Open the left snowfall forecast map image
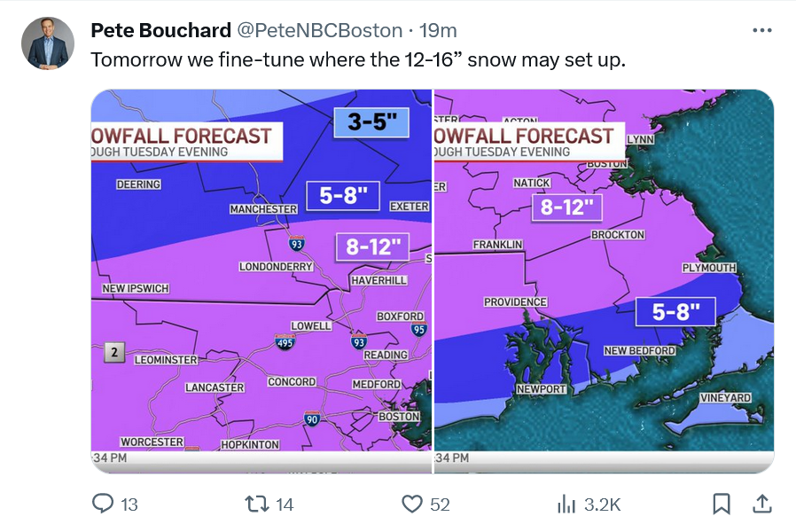796x532 pixels. [x=261, y=281]
